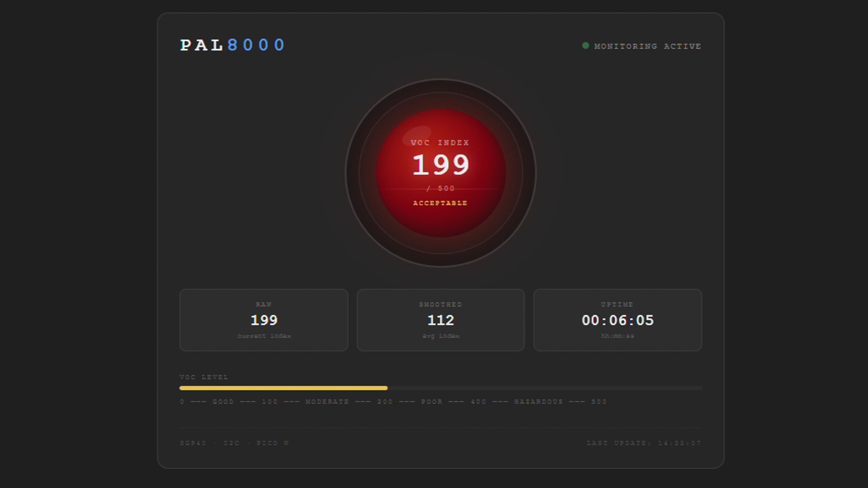Click the ACCEPTABLE rating text in orb
This screenshot has width=868, height=488.
tap(440, 203)
